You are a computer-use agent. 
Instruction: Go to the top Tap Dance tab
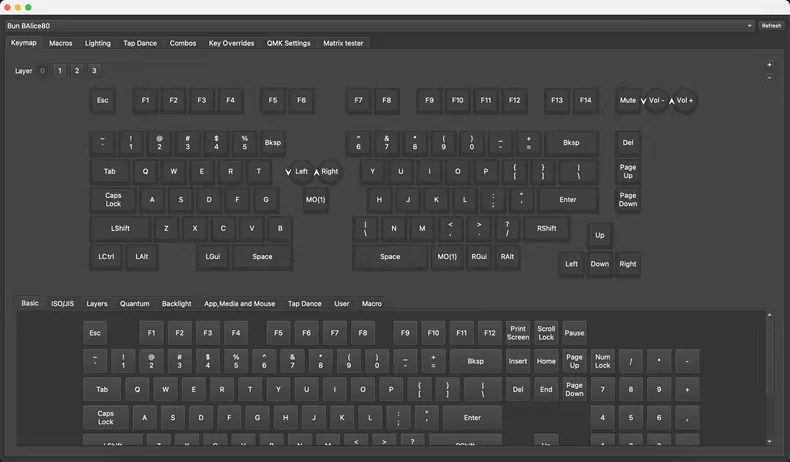click(140, 43)
